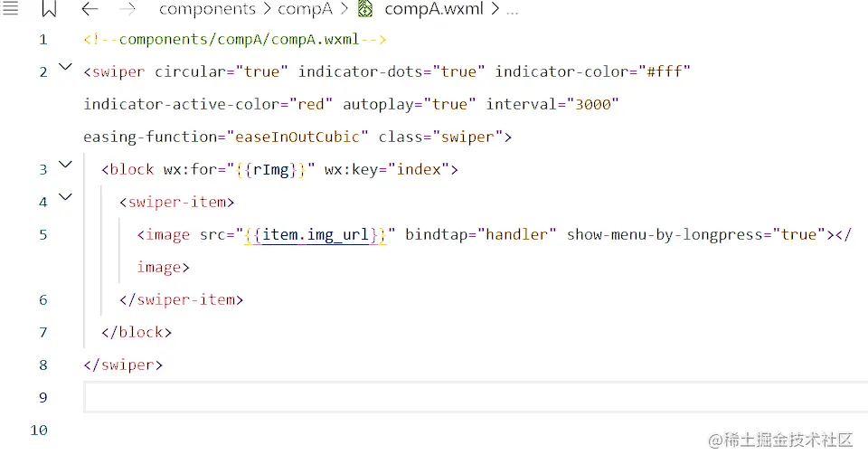Click the closing swiper tag
868x464 pixels.
pos(124,365)
